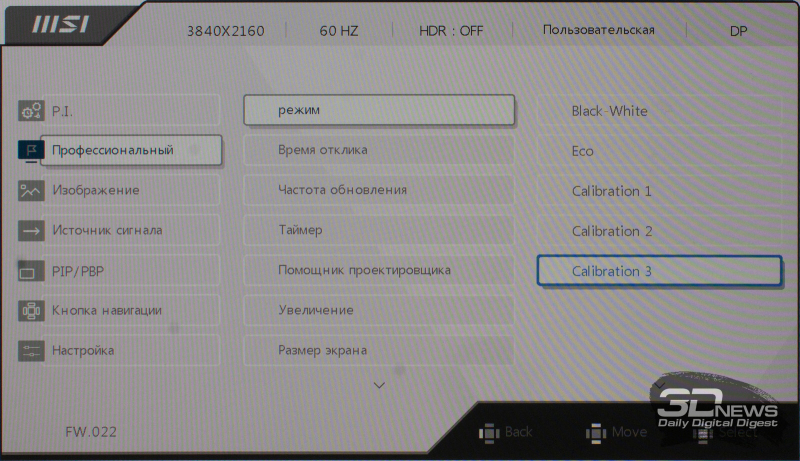800x461 pixels.
Task: Click the Профессиональный monitor icon
Action: [30, 151]
